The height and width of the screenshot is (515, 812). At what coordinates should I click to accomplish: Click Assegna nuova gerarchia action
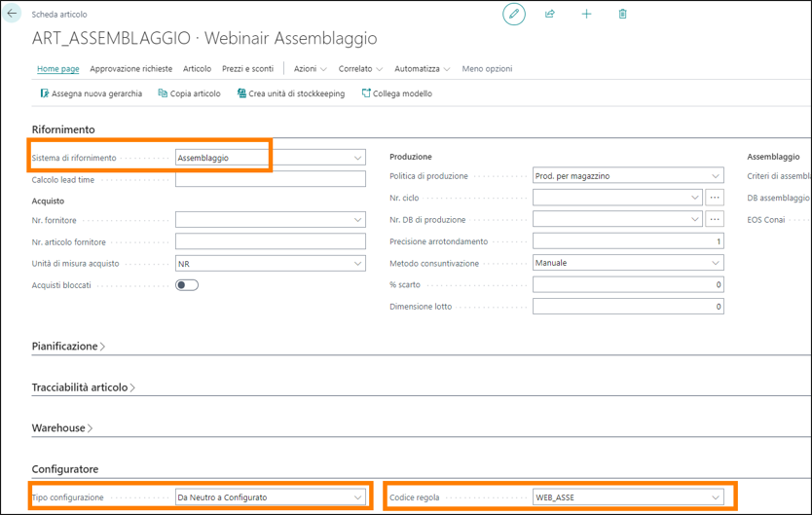91,93
